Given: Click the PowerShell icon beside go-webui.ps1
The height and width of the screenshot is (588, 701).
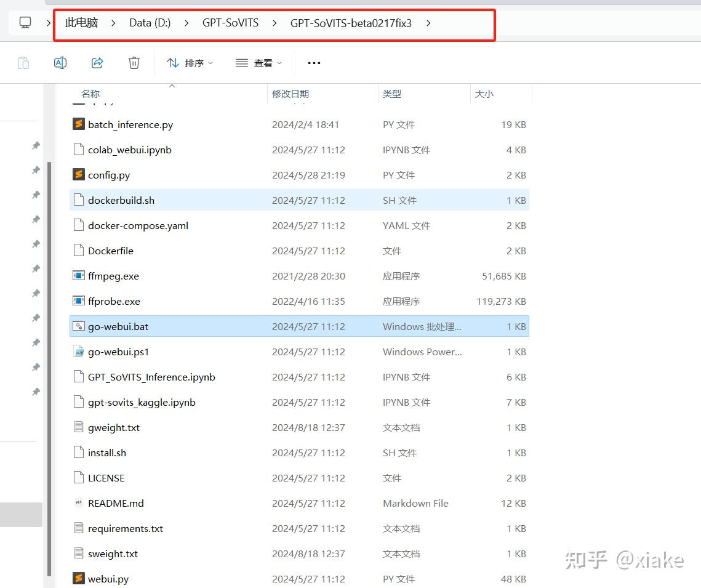Looking at the screenshot, I should 79,352.
